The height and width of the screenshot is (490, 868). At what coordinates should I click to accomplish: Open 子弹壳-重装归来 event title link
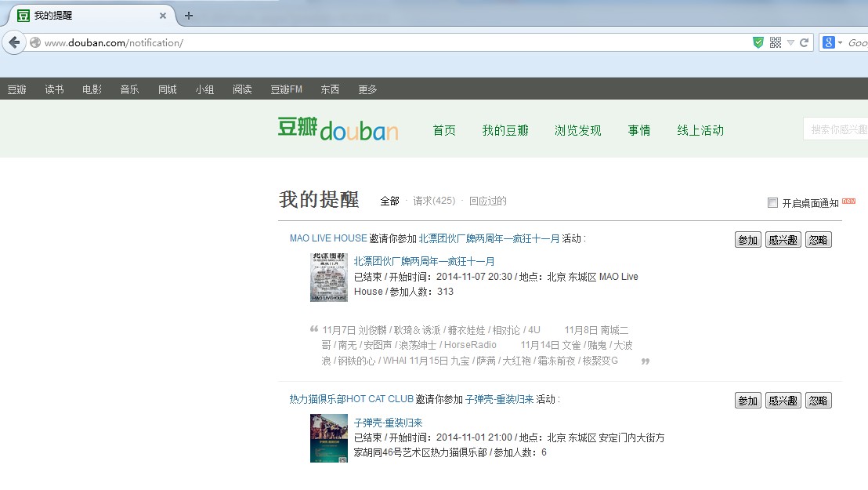[x=388, y=423]
